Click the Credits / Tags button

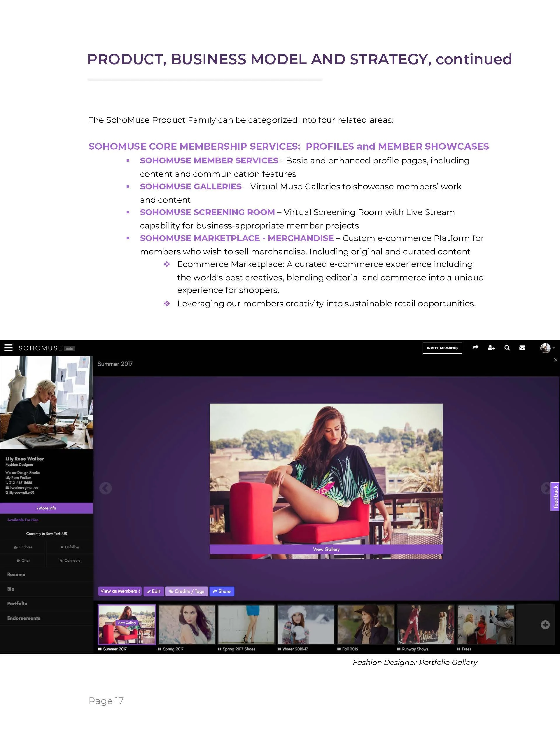[x=187, y=591]
